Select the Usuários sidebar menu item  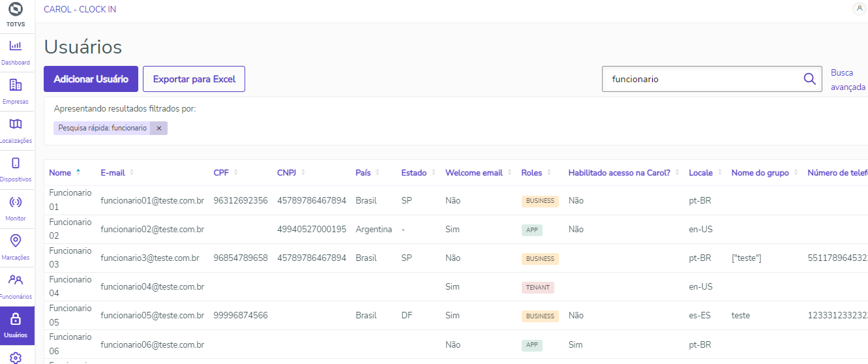tap(16, 326)
